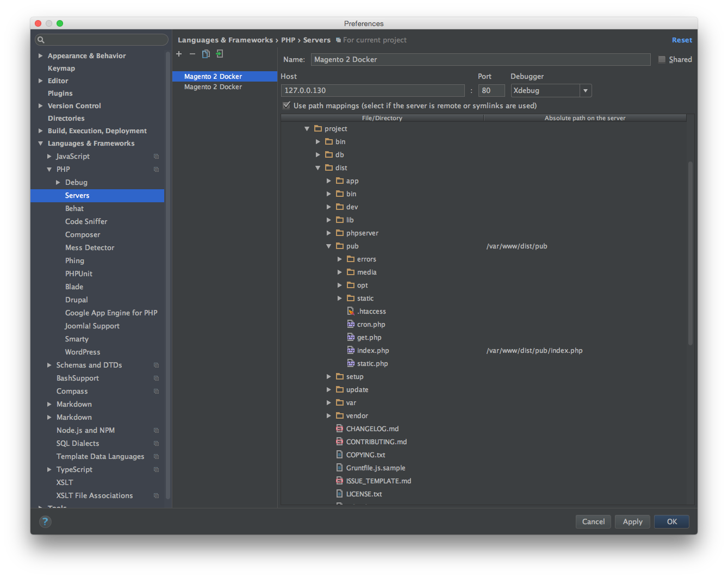Select the second Magento 2 Docker server

point(225,87)
